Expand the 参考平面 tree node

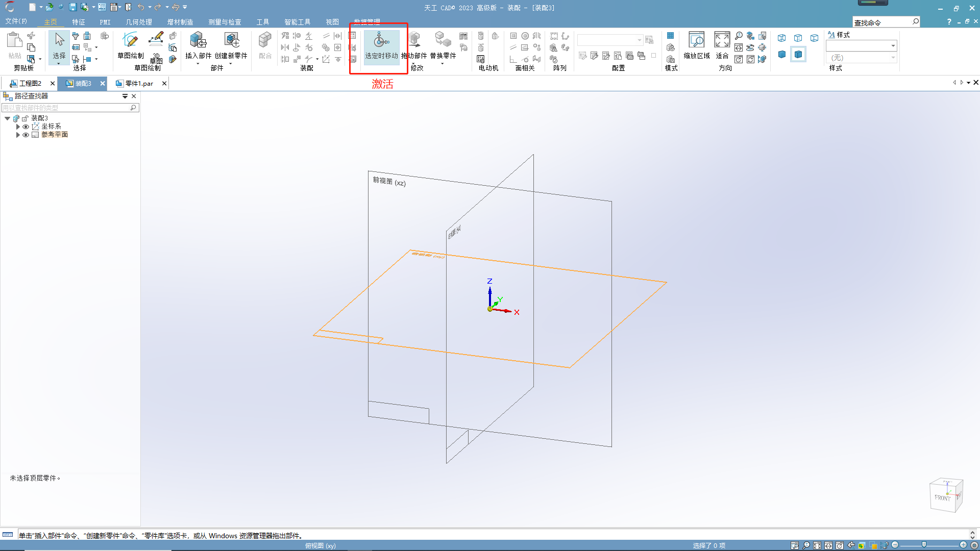[x=18, y=135]
